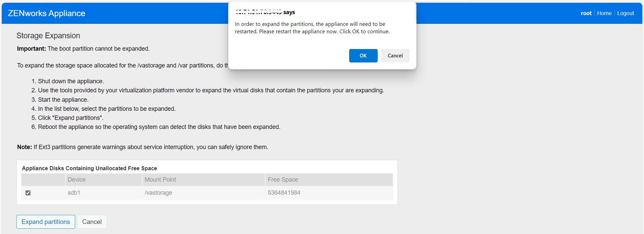Click Cancel beside Expand partitions
The image size is (644, 234).
[92, 222]
